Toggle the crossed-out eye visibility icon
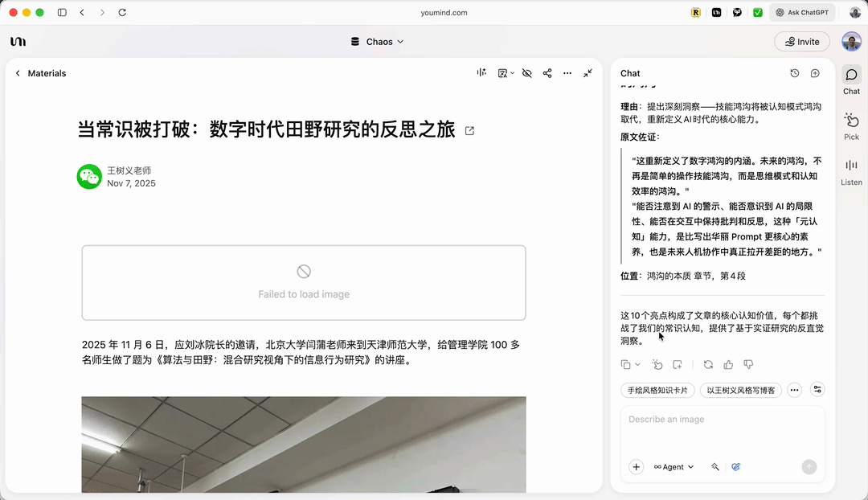 [x=527, y=73]
